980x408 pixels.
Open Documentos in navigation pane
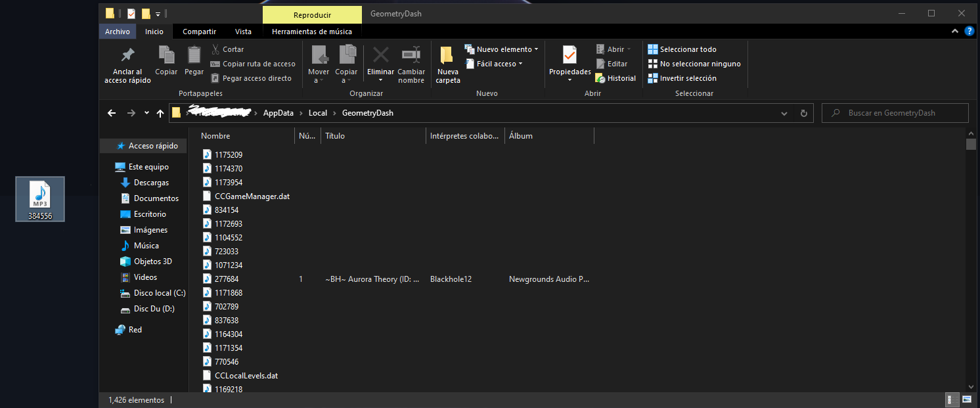point(150,198)
